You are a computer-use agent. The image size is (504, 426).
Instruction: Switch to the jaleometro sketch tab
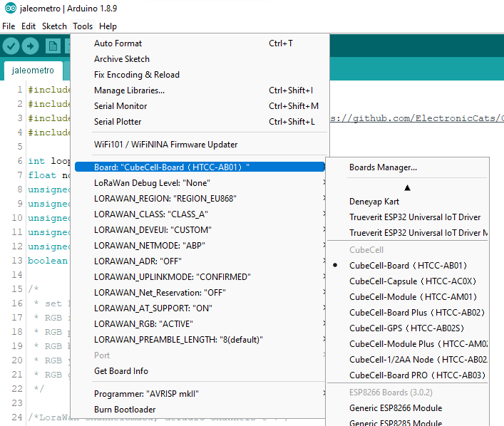coord(33,71)
